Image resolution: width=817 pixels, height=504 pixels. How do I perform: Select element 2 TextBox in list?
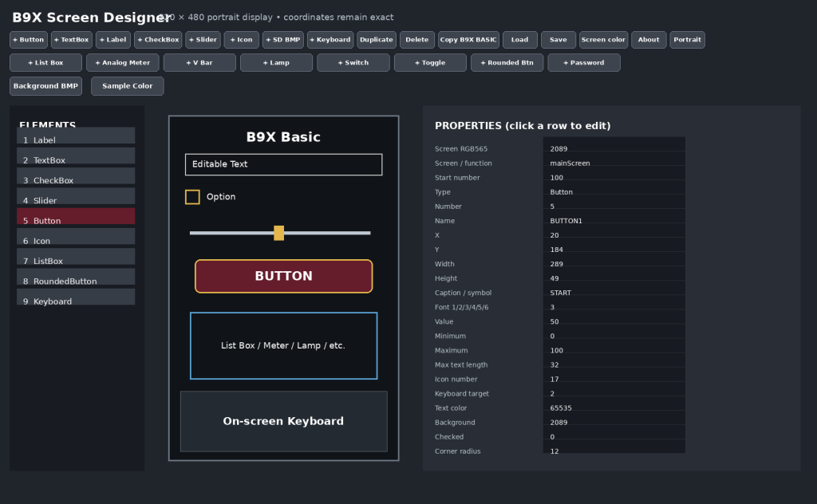click(x=76, y=156)
